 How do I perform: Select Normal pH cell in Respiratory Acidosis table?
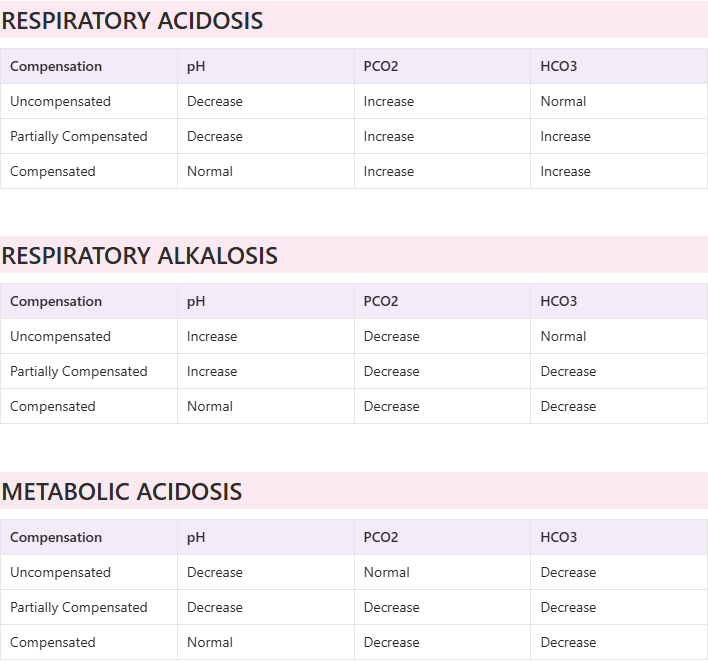pos(210,172)
